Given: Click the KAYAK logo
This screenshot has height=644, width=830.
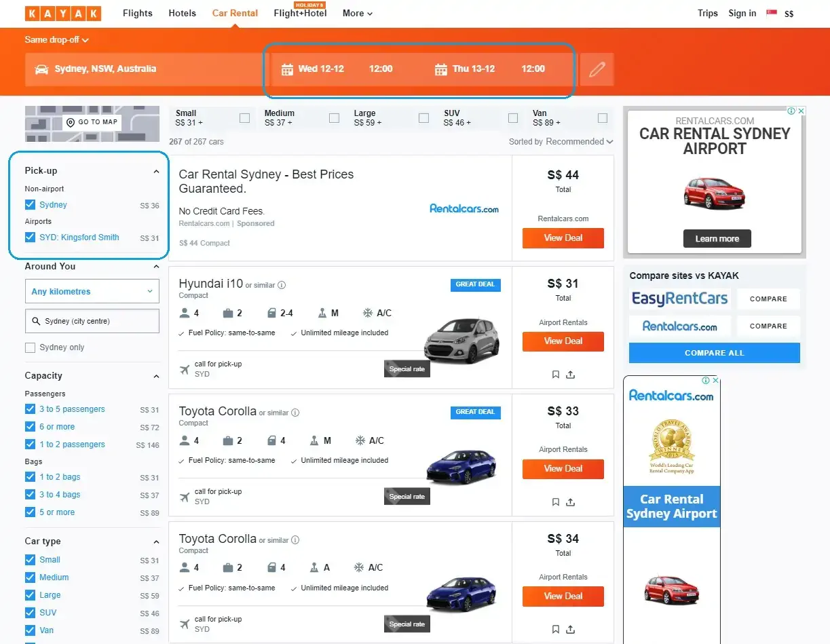Looking at the screenshot, I should (x=63, y=14).
